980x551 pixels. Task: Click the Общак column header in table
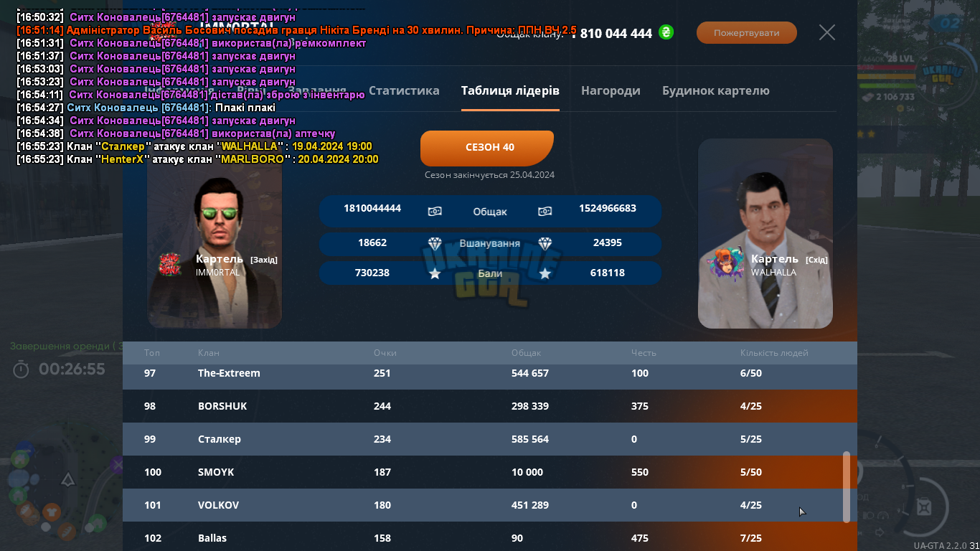pos(526,353)
